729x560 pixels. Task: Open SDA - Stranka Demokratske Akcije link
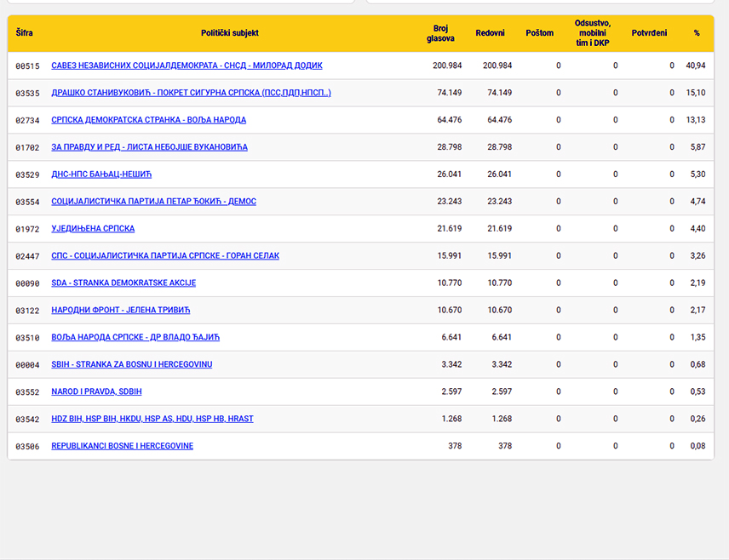123,283
